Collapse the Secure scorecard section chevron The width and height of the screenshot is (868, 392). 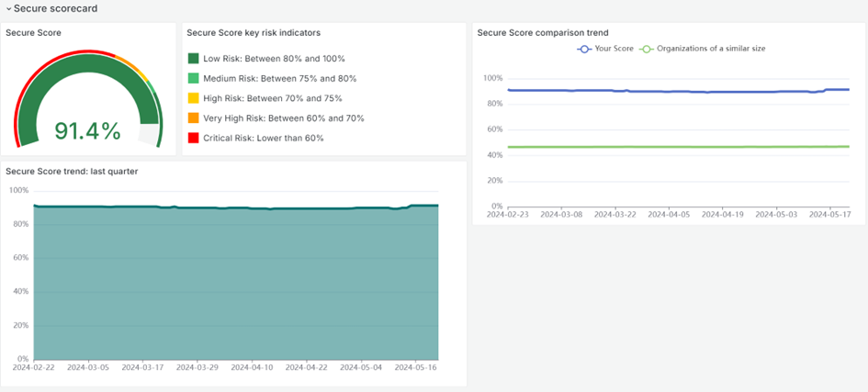coord(8,8)
